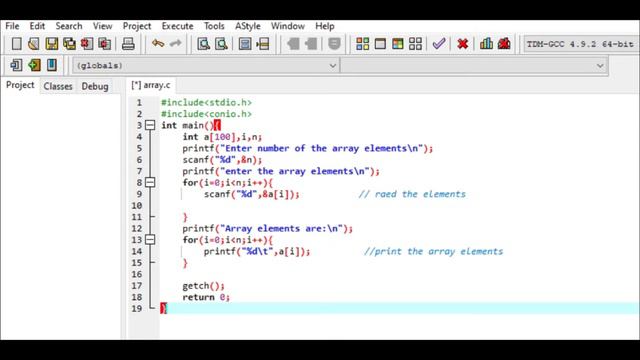Open the Window menu
The image size is (640, 360).
[x=288, y=26]
